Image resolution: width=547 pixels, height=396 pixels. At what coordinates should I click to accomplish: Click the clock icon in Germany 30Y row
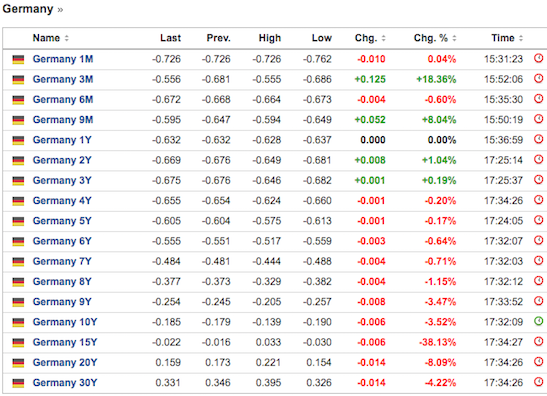[539, 382]
